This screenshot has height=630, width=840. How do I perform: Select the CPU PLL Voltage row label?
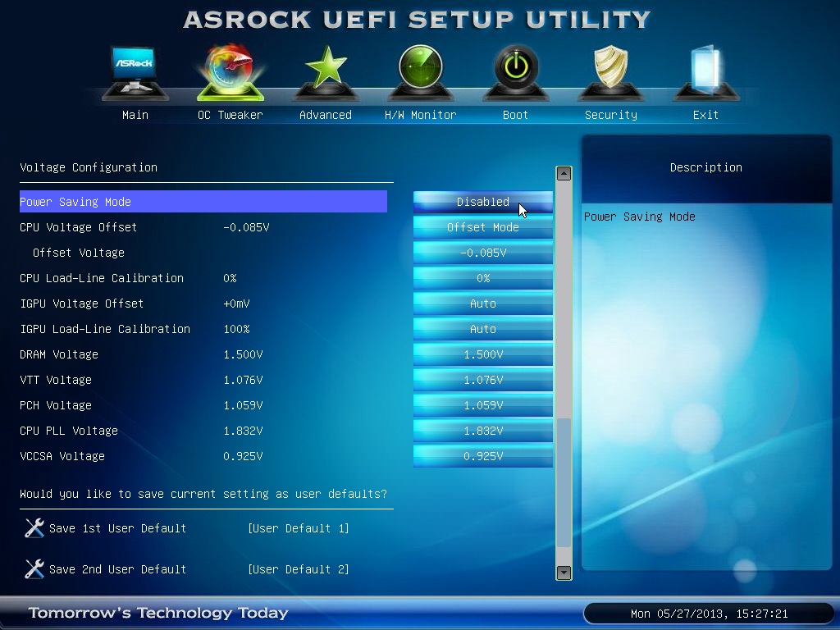pos(69,431)
